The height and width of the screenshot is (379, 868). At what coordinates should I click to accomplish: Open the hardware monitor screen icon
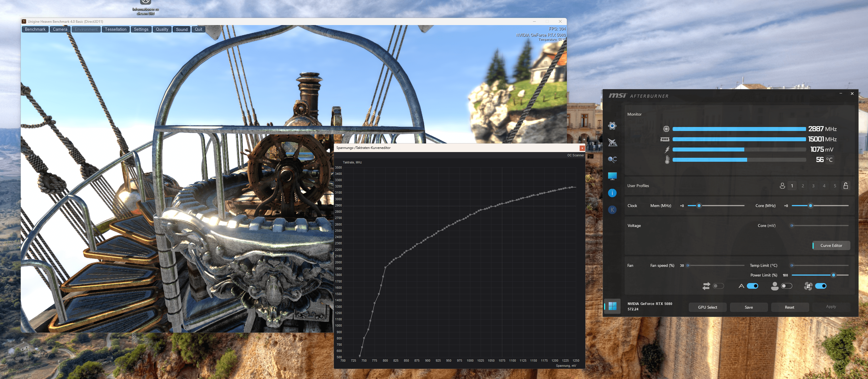[612, 176]
